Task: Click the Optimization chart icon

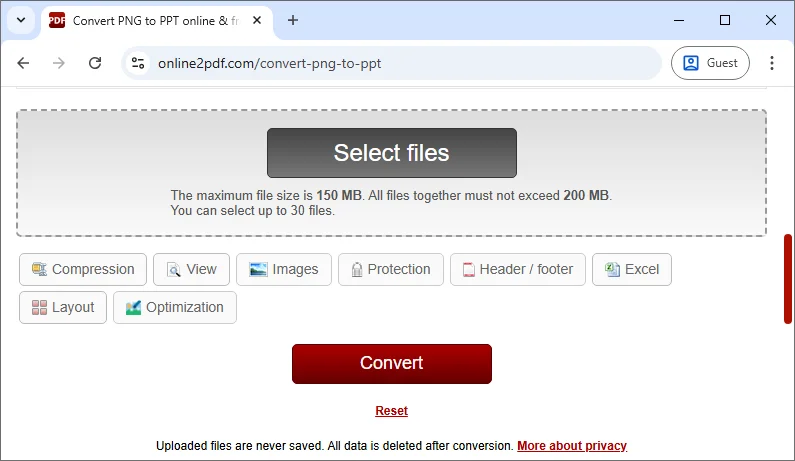Action: click(133, 307)
